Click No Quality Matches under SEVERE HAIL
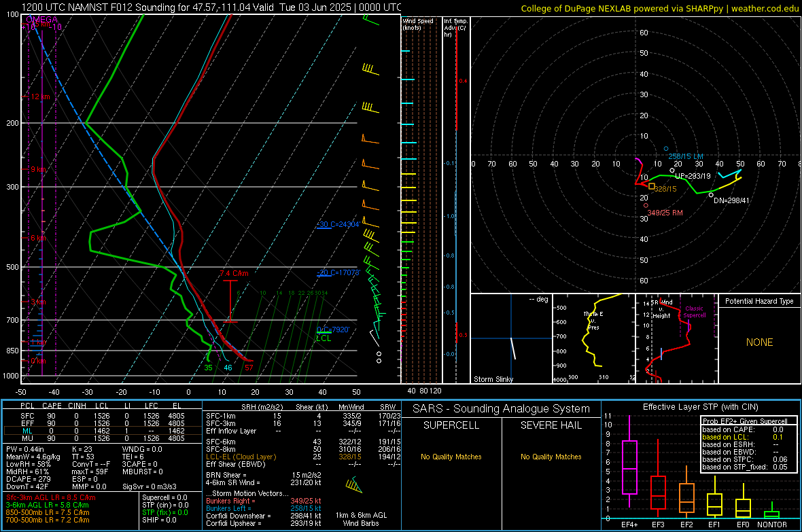 pyautogui.click(x=551, y=457)
